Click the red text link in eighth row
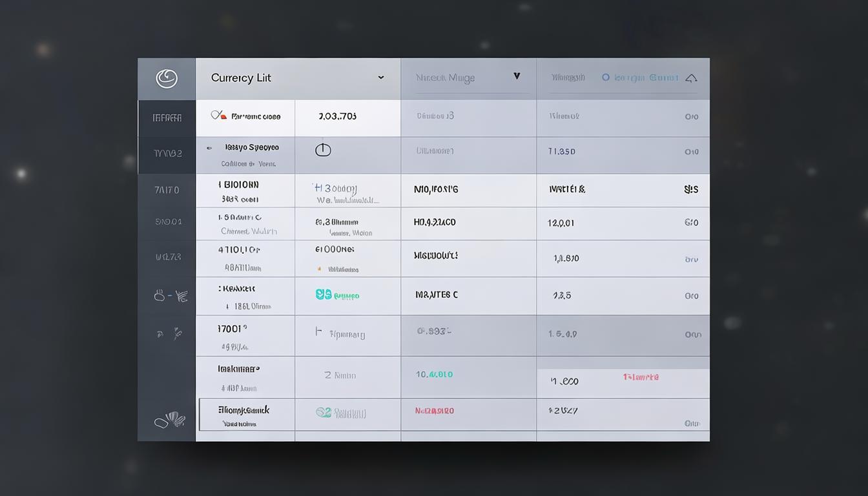 click(641, 377)
